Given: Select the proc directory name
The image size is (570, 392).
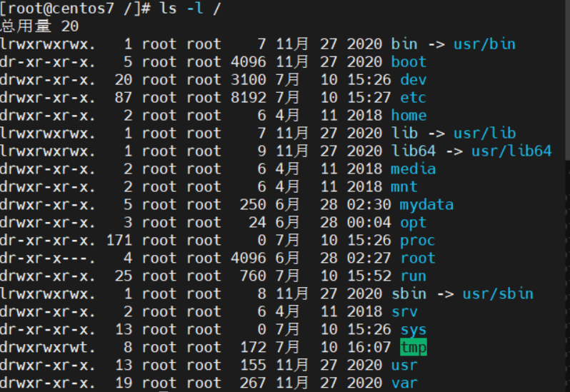Looking at the screenshot, I should [417, 241].
